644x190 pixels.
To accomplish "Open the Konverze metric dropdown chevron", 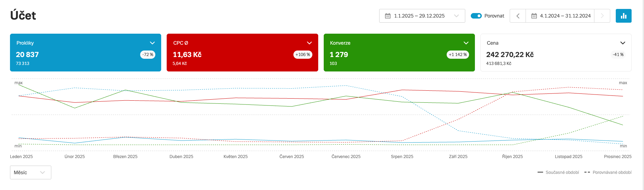I will [466, 43].
